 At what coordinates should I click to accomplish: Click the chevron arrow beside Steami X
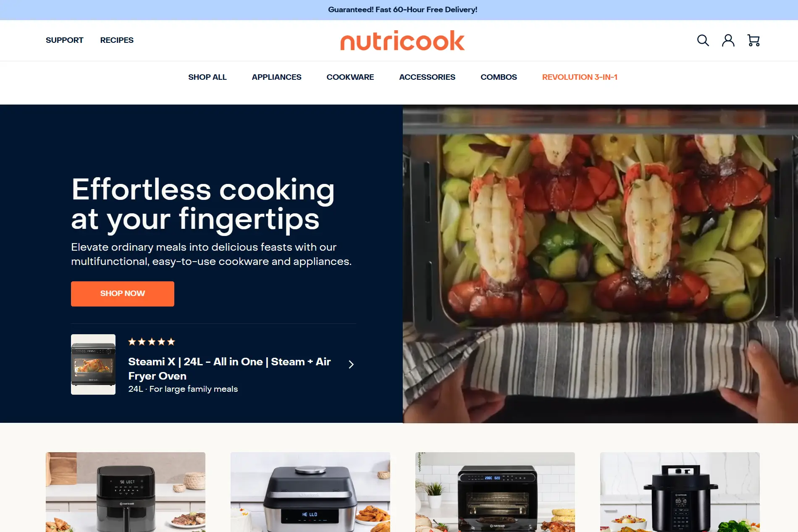pyautogui.click(x=351, y=364)
